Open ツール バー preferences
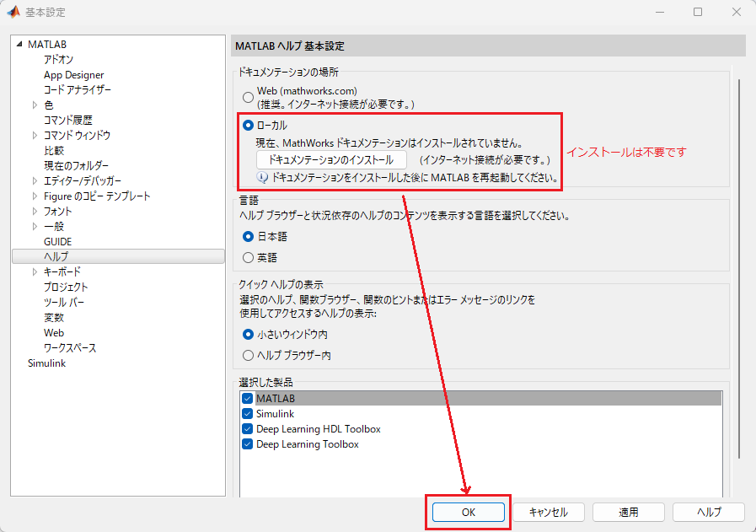Viewport: 756px width, 532px height. 64,303
